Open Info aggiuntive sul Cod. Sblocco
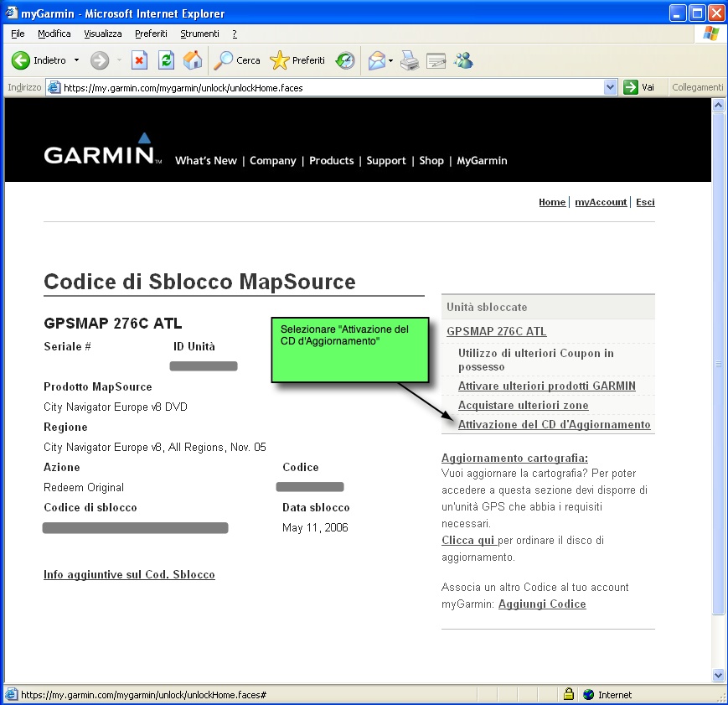This screenshot has width=728, height=705. tap(129, 575)
